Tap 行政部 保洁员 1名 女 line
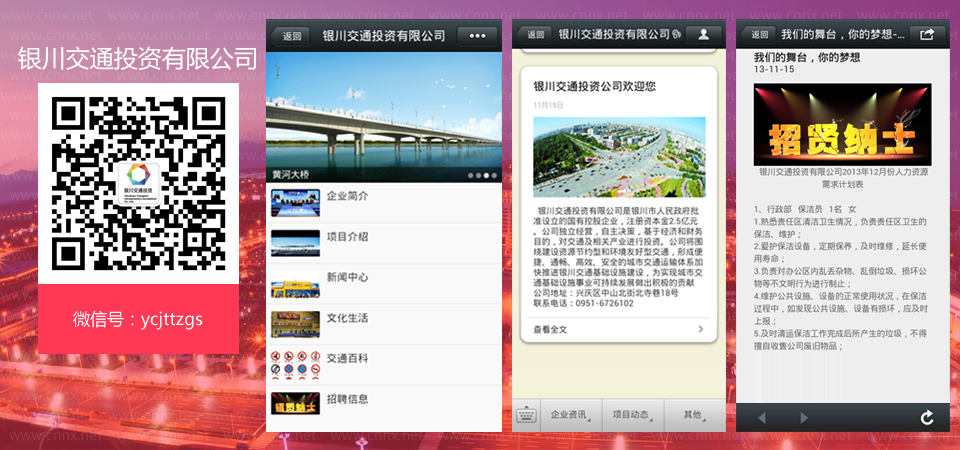The width and height of the screenshot is (960, 450). click(x=805, y=209)
